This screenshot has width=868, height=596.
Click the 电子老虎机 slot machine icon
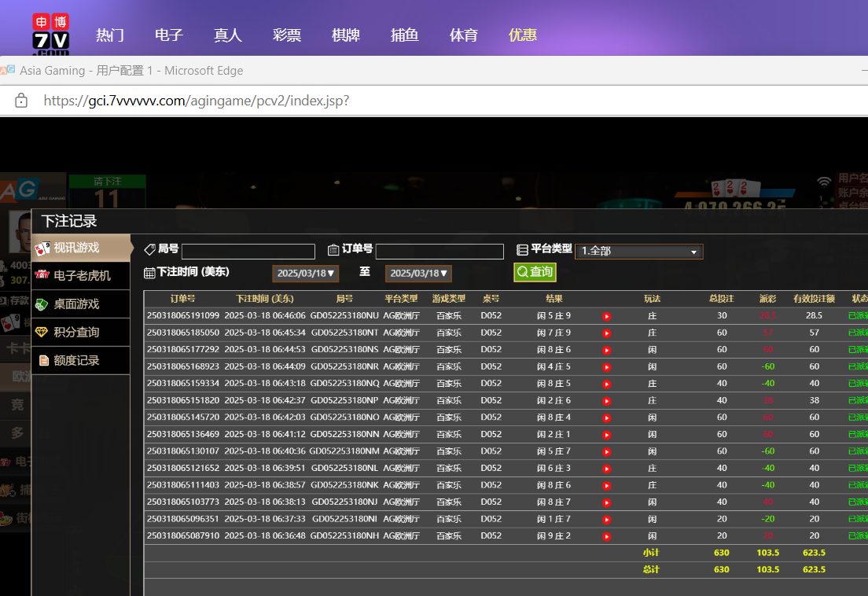(x=42, y=276)
